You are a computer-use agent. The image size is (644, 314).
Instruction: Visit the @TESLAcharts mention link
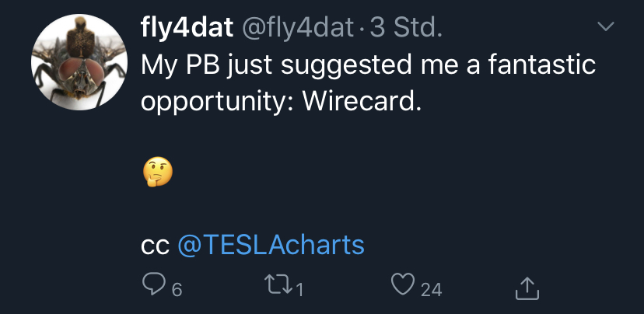pyautogui.click(x=271, y=245)
